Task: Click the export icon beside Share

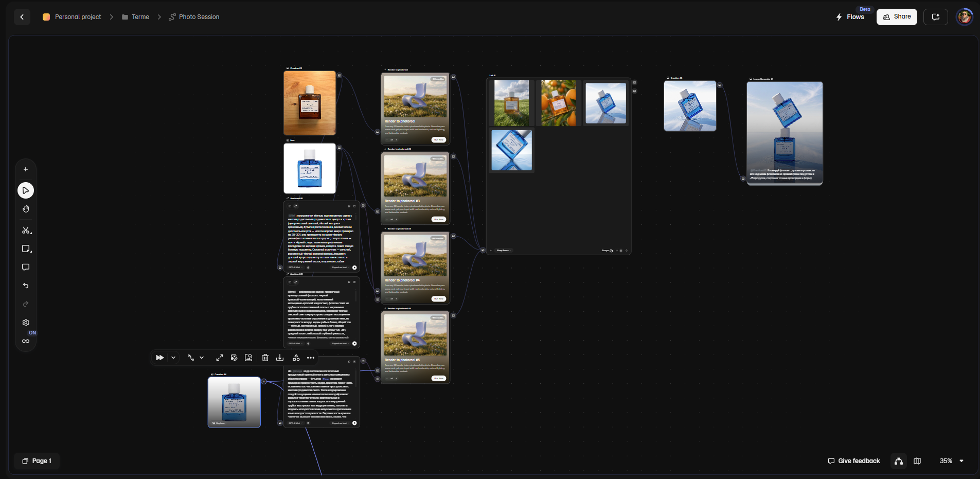Action: (936, 17)
